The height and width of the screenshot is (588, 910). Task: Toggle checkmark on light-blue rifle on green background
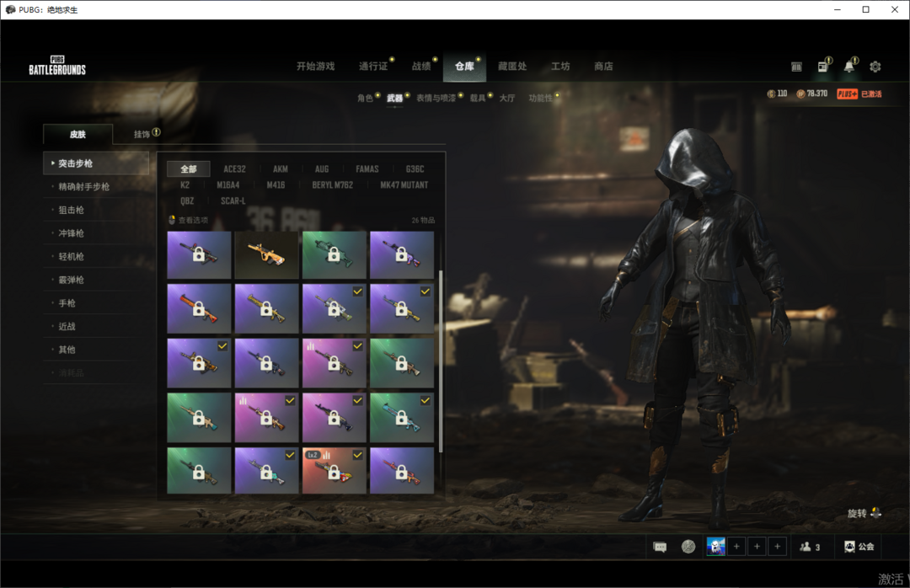click(x=426, y=400)
